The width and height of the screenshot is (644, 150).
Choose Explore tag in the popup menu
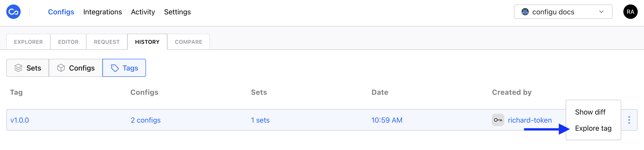593,128
